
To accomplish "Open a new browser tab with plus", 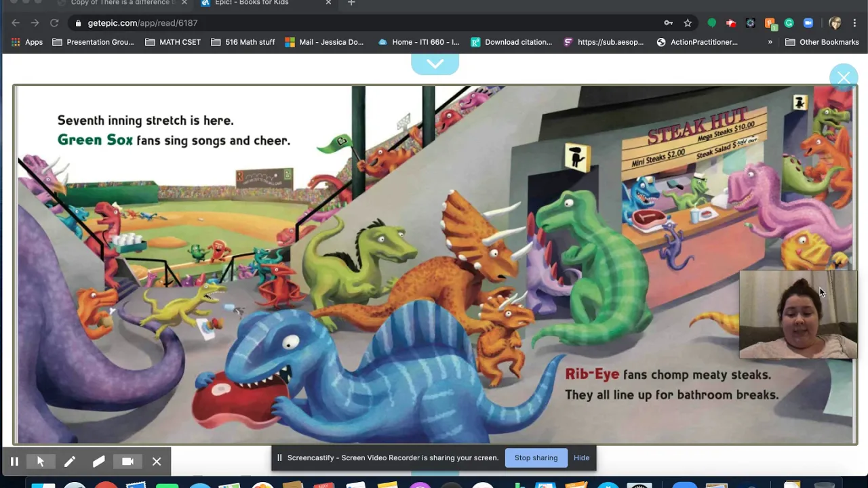I will [351, 3].
